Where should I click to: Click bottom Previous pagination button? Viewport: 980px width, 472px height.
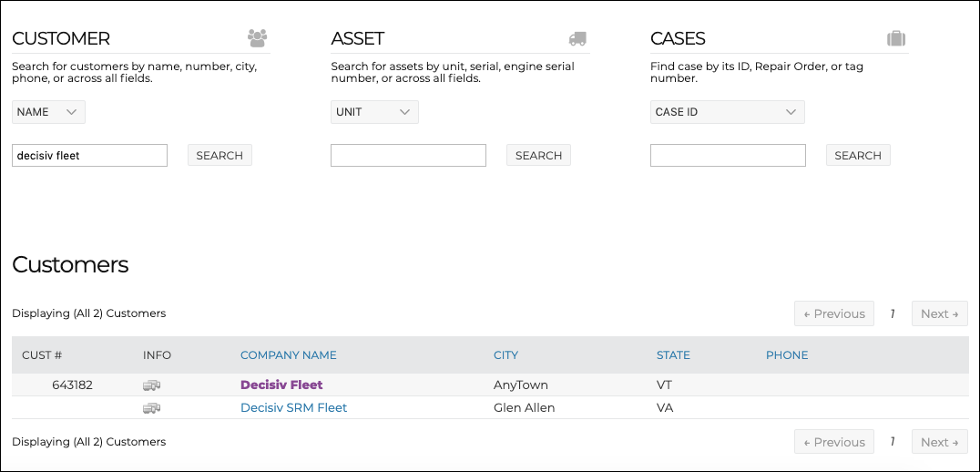pyautogui.click(x=833, y=442)
